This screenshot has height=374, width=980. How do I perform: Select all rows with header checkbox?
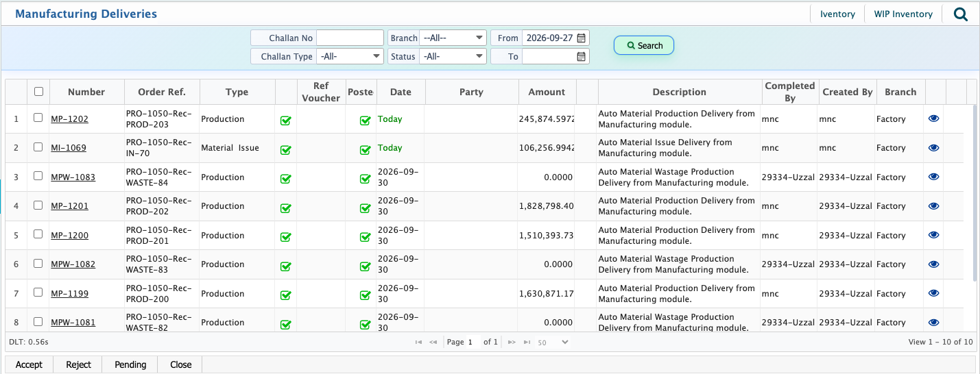click(x=38, y=92)
